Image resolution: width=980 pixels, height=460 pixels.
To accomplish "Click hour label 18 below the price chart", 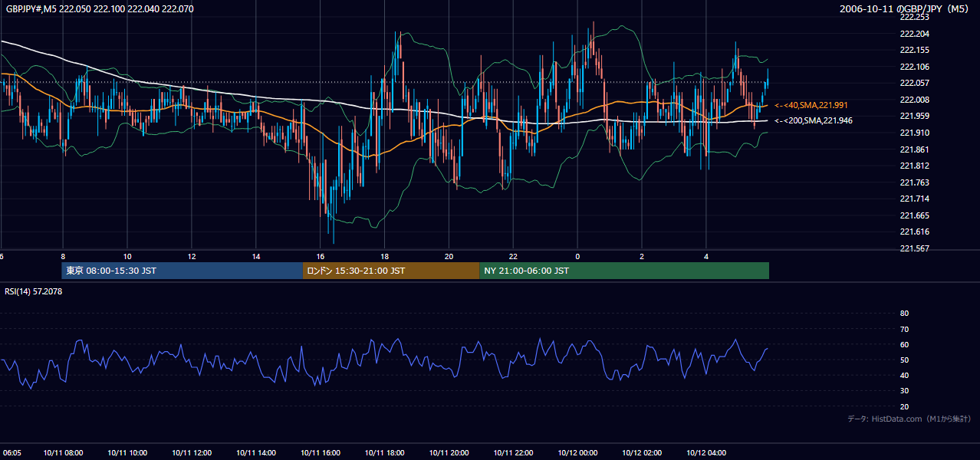I will coord(385,256).
